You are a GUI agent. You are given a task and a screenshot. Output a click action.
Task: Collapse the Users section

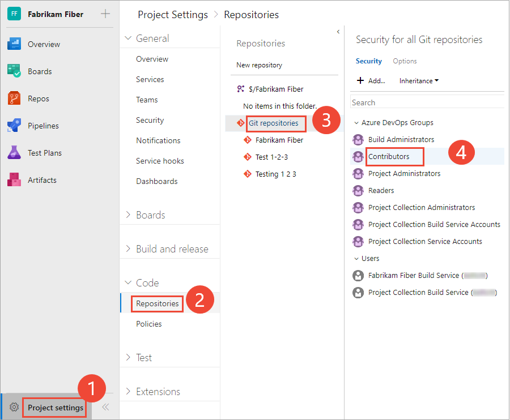(x=355, y=258)
